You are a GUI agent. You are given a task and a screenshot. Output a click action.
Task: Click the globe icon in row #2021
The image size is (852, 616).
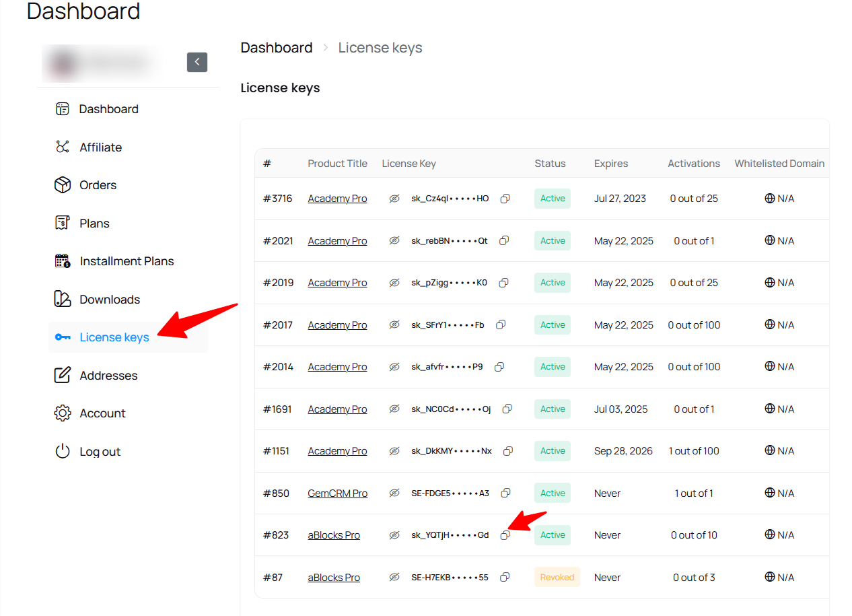(x=770, y=241)
